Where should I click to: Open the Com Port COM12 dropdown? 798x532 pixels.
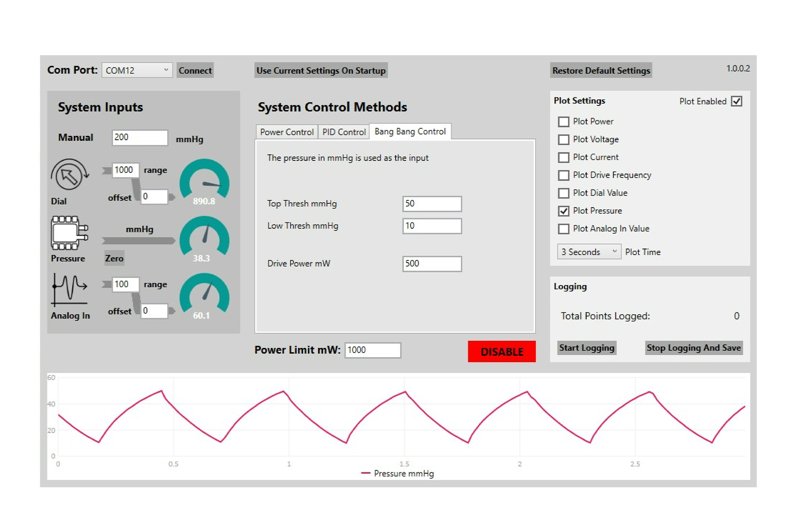137,70
